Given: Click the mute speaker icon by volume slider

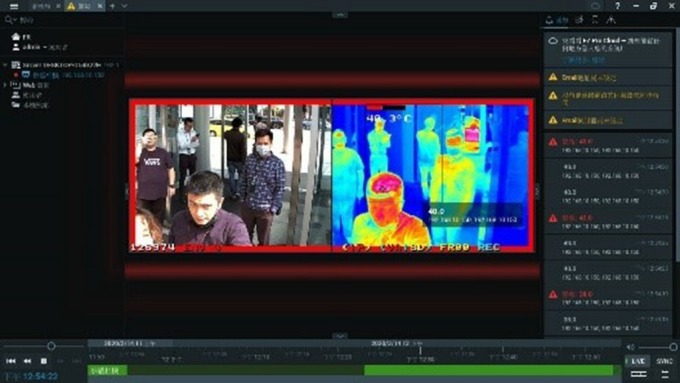Looking at the screenshot, I should click(x=631, y=347).
